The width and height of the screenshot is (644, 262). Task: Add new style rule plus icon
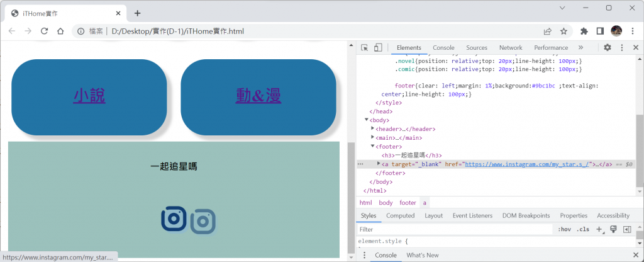click(599, 229)
